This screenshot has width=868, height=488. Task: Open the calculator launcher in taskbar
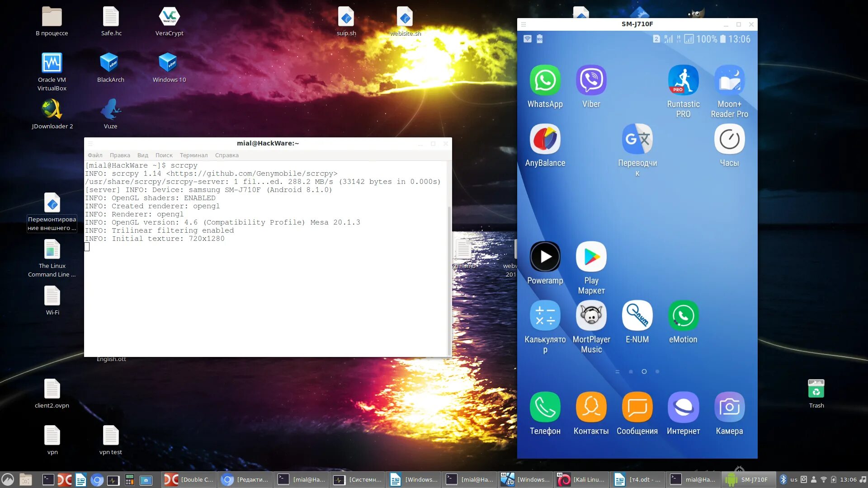(129, 480)
